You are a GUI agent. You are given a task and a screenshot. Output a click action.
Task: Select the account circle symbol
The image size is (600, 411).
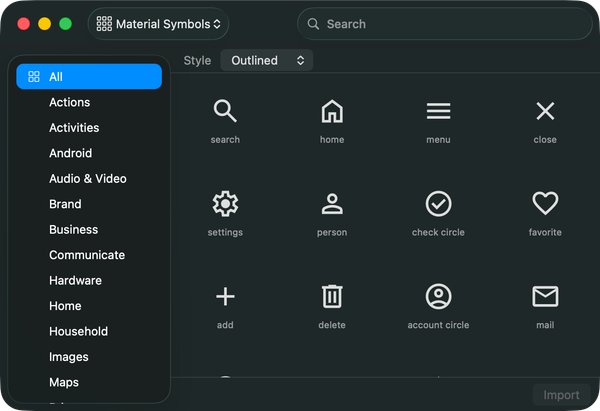pos(438,296)
